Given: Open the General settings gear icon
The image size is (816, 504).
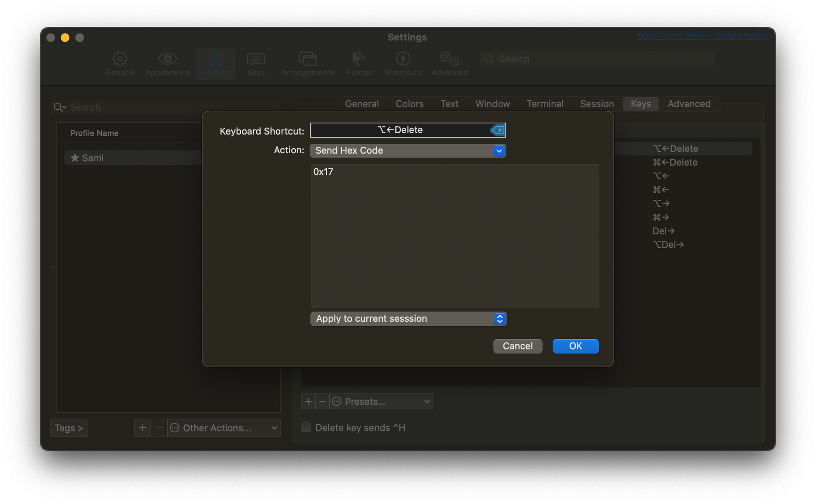Looking at the screenshot, I should (120, 60).
